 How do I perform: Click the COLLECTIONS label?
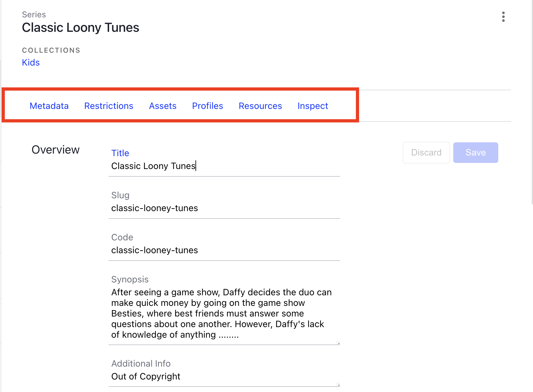point(51,50)
